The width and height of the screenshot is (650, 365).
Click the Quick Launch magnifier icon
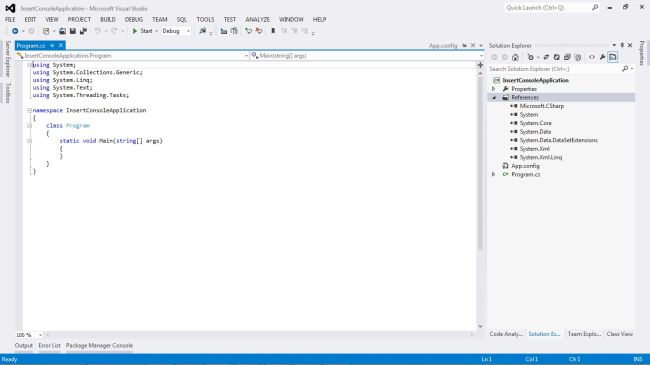pos(595,7)
